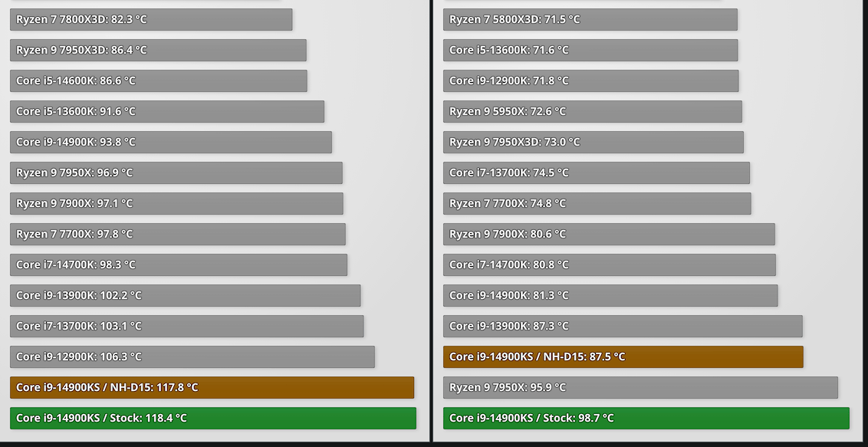
Task: Select the Ryzen 9 7950X3D 73.0 °C bar
Action: [x=593, y=142]
